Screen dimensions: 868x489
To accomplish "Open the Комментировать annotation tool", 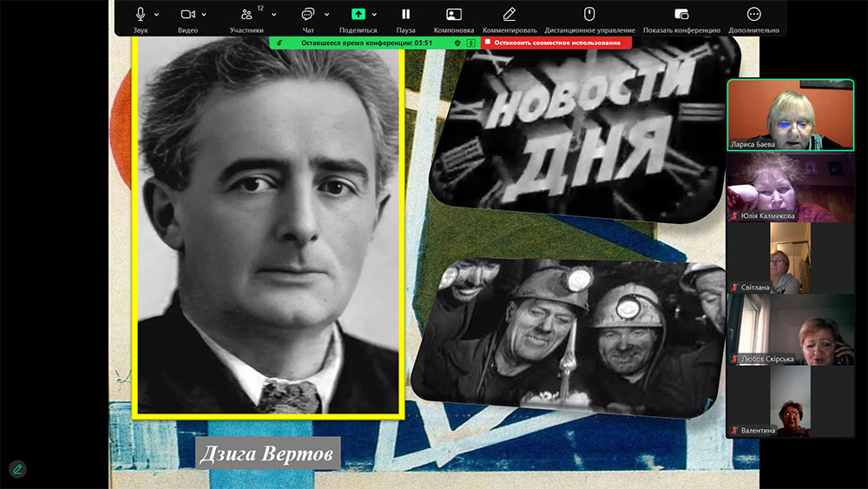I will 510,15.
